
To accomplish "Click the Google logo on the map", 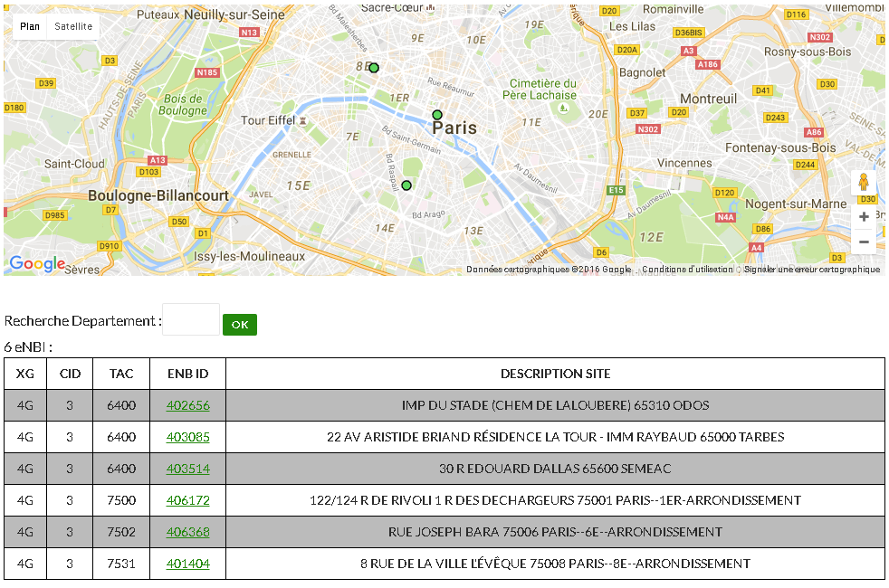I will (x=37, y=263).
